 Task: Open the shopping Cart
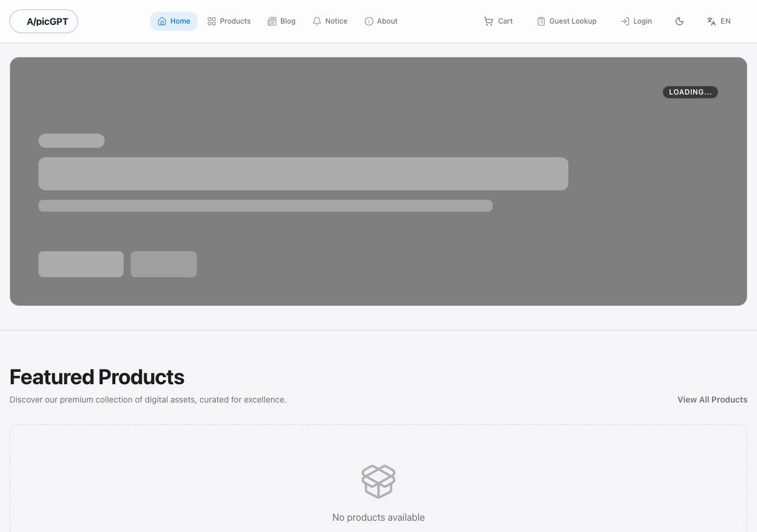pos(499,21)
